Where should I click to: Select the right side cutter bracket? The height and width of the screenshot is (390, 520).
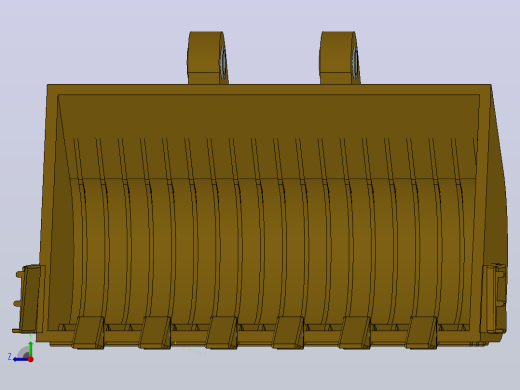click(x=494, y=298)
